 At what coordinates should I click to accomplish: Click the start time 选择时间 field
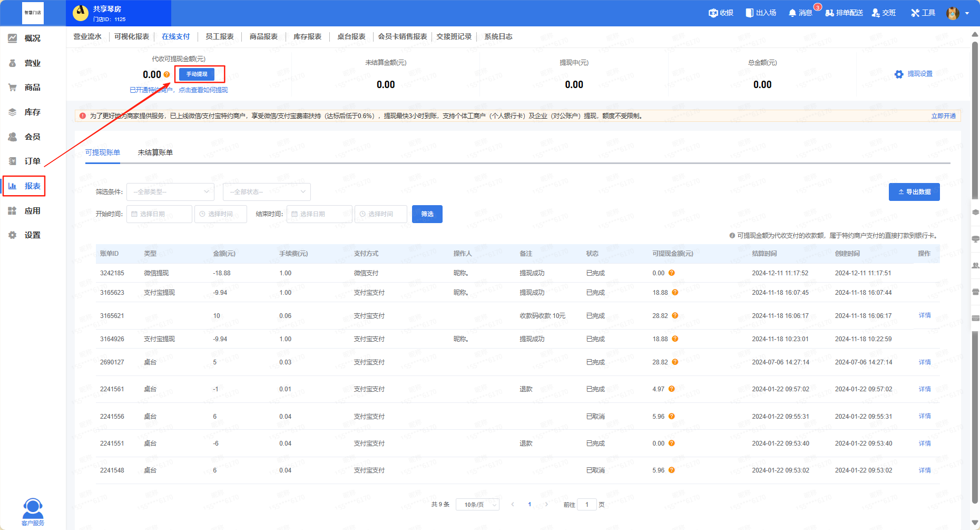click(x=221, y=214)
